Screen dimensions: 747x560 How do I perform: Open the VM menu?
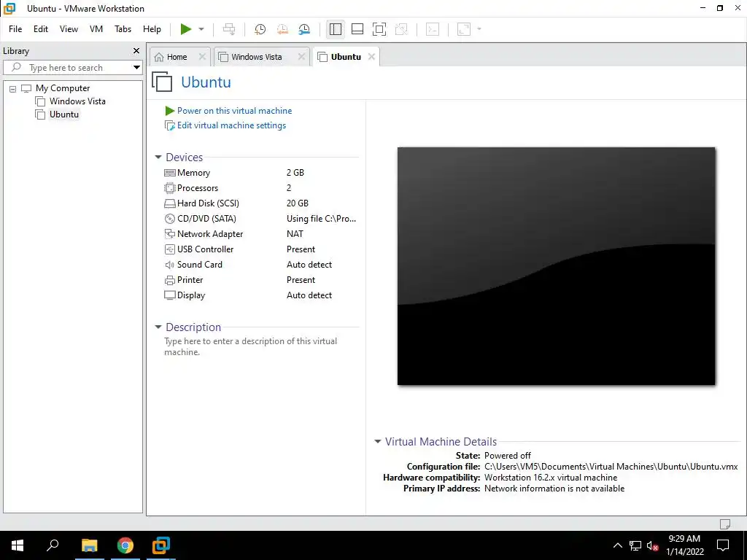tap(96, 29)
